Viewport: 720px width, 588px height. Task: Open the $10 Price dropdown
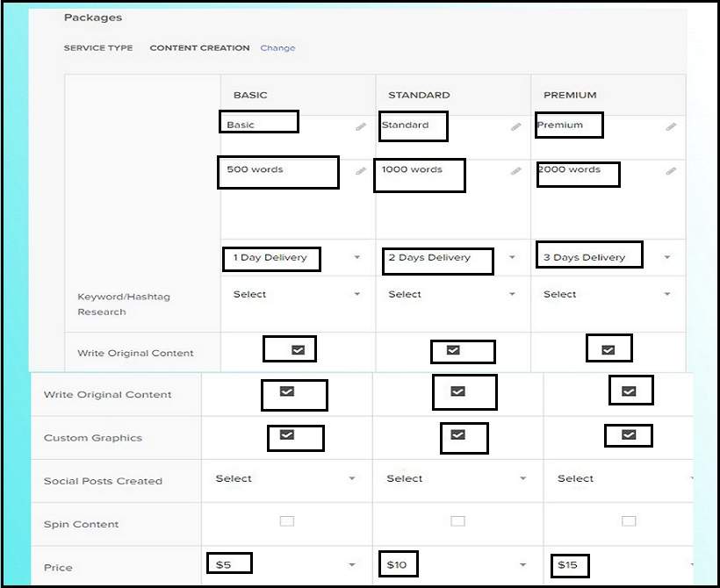(522, 565)
